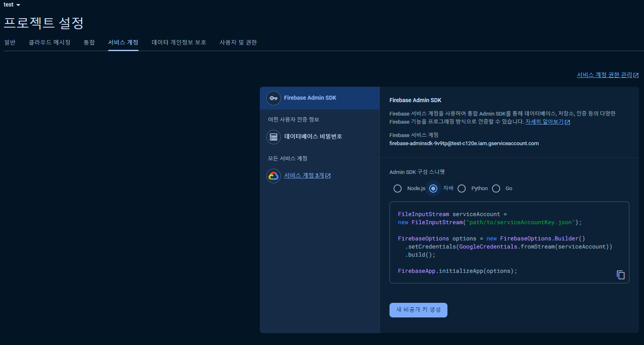Select the 자바 radio button
The width and height of the screenshot is (644, 345).
pos(433,189)
